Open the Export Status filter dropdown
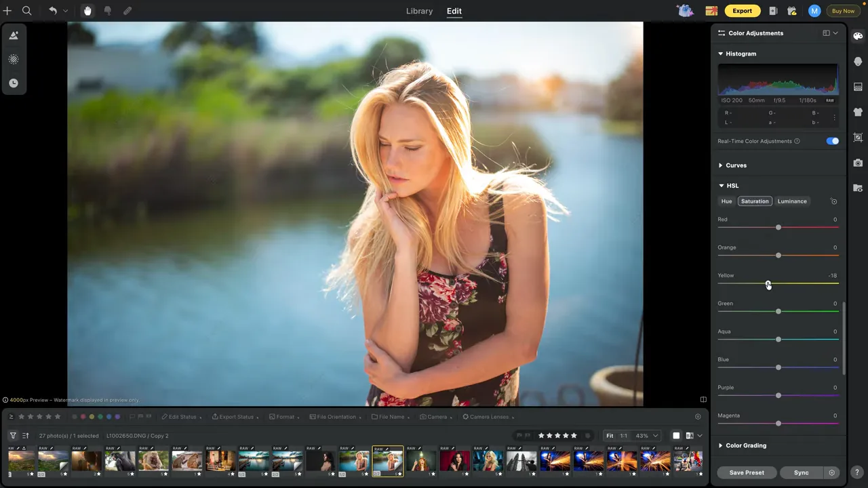The width and height of the screenshot is (868, 488). 235,417
